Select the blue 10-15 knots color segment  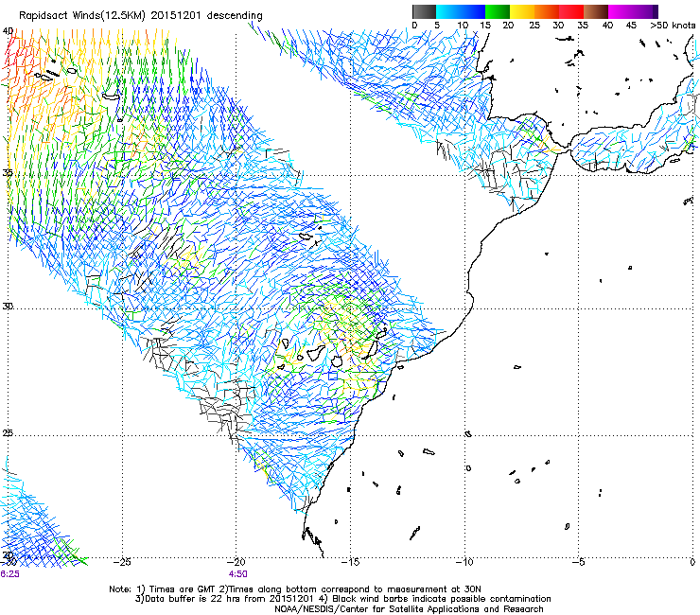472,11
